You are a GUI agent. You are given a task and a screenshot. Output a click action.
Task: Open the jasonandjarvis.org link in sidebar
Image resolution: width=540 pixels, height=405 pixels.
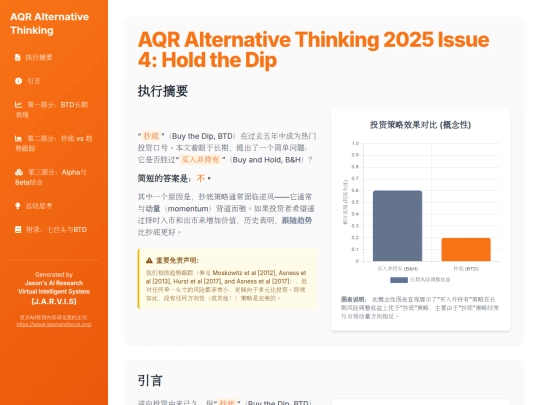tap(54, 324)
